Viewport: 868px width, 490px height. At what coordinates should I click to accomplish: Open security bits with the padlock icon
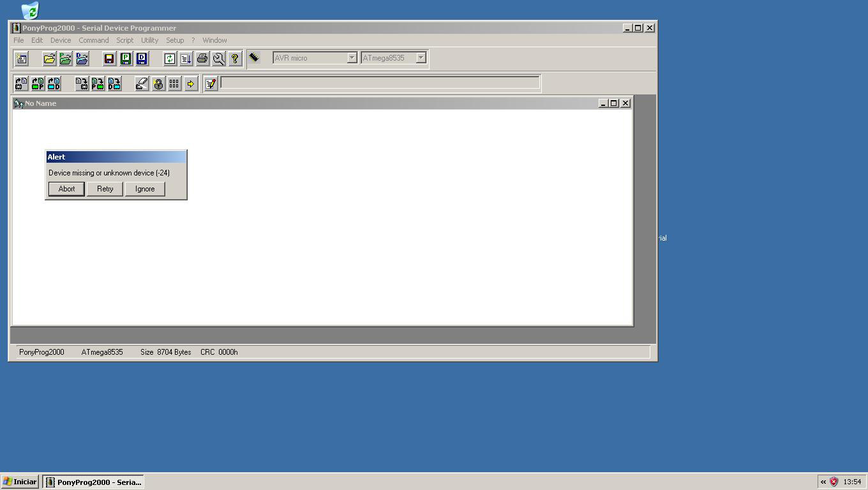click(158, 84)
